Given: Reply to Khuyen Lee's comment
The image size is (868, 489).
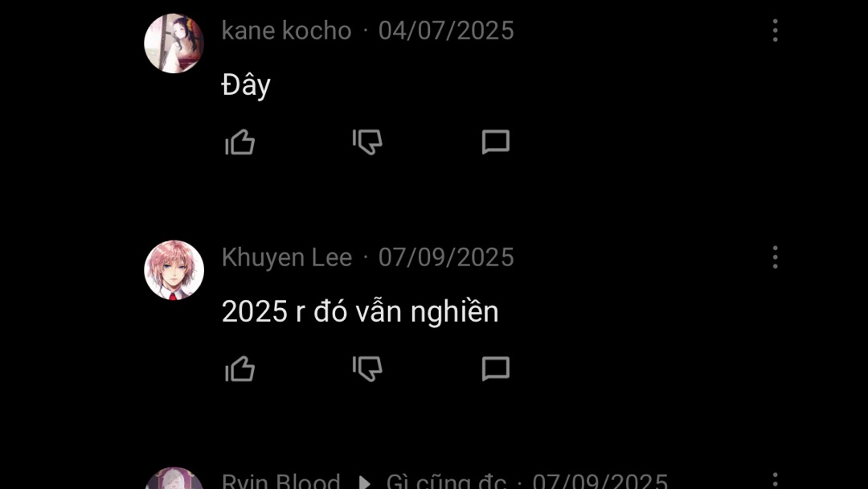Looking at the screenshot, I should pyautogui.click(x=495, y=369).
